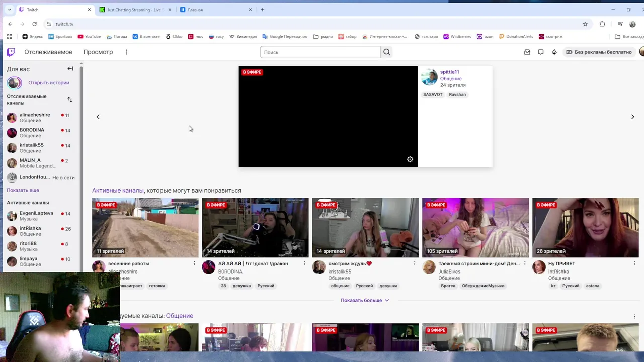
Task: Expand 'Показать больше' active channels
Action: (x=365, y=300)
